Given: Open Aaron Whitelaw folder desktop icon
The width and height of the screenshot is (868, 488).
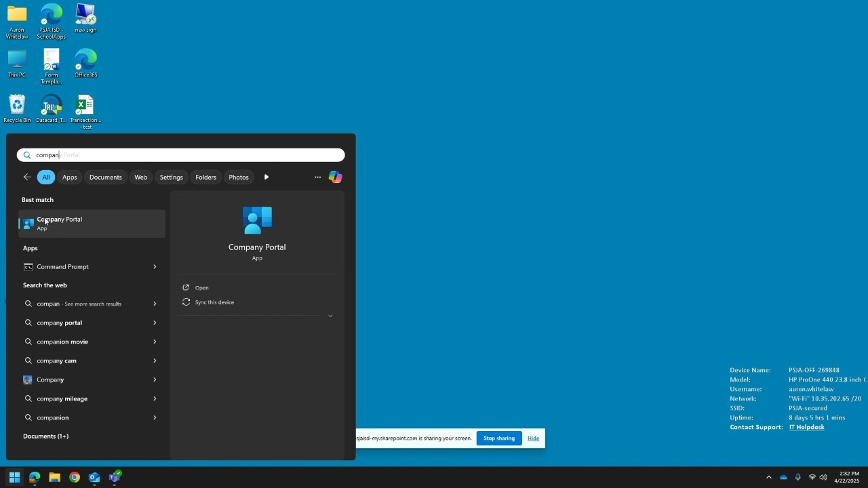Looking at the screenshot, I should point(17,22).
